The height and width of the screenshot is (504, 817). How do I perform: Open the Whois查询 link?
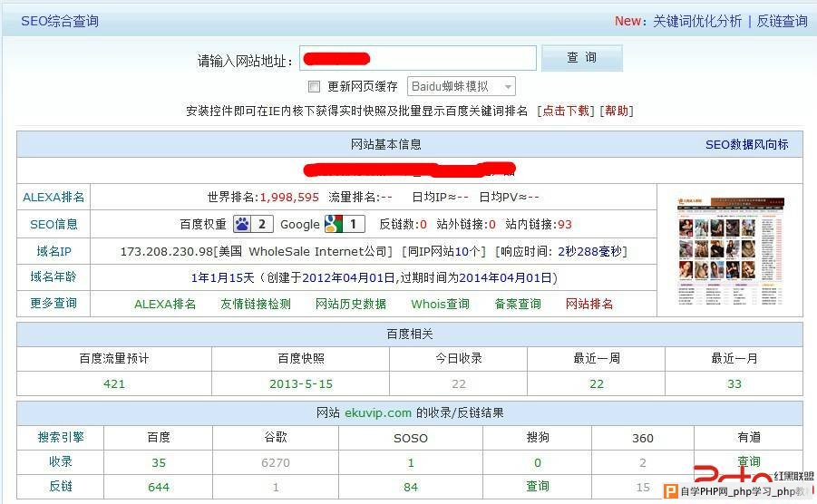[x=441, y=304]
